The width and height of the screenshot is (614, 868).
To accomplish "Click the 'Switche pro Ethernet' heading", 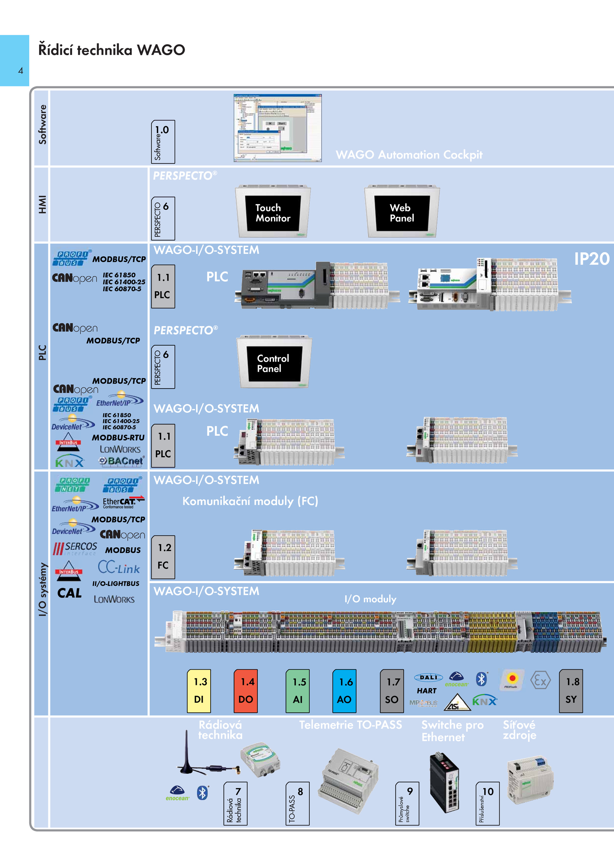I will pyautogui.click(x=452, y=731).
